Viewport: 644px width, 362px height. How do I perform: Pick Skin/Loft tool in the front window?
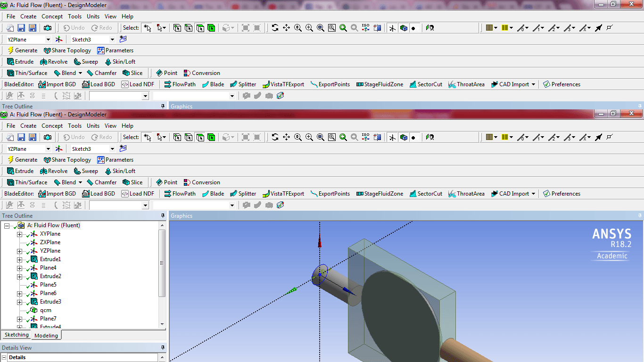point(120,171)
